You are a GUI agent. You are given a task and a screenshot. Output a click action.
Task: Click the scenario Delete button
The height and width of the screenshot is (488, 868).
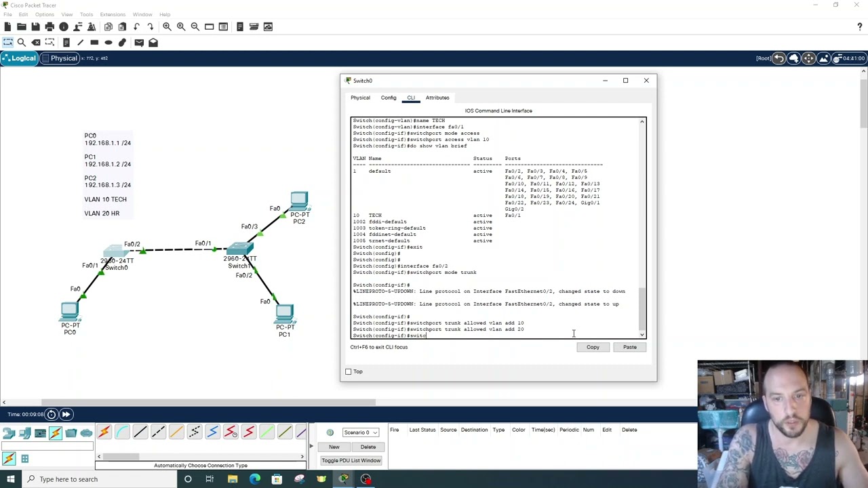point(368,447)
